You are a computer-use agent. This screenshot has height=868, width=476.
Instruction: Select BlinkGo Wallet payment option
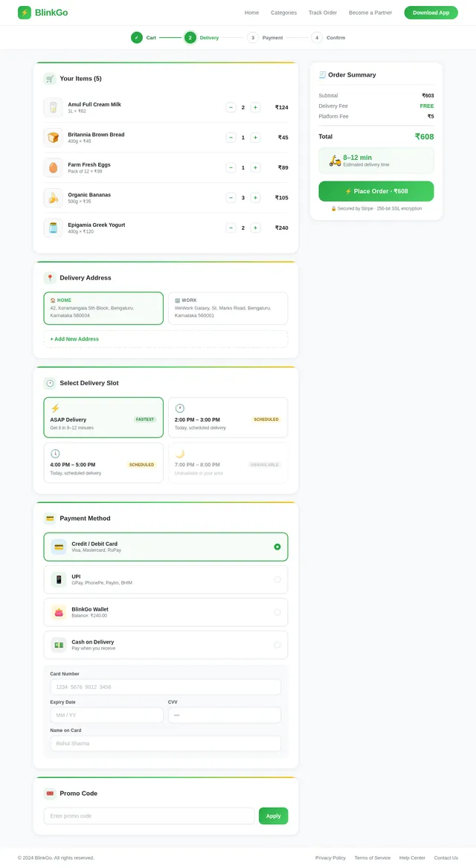277,612
